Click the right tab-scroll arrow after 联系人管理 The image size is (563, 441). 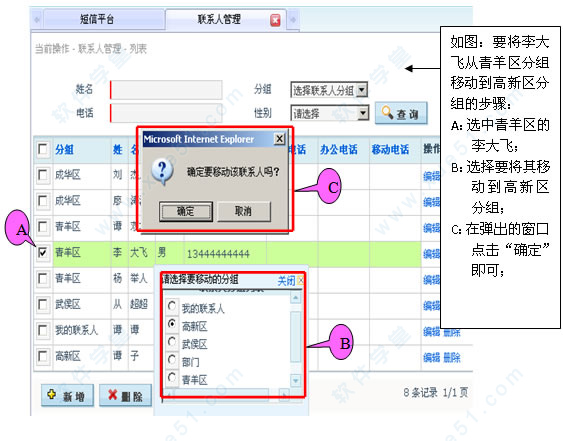pos(293,19)
